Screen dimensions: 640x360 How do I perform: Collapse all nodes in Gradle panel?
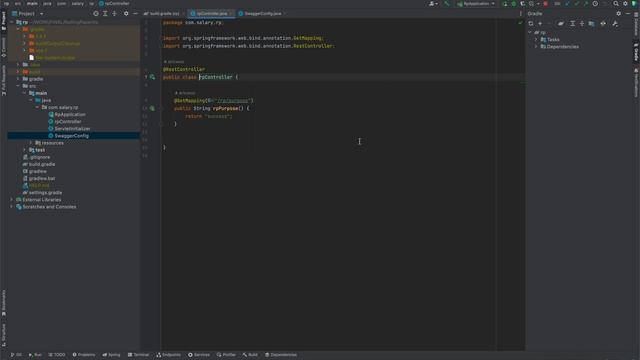click(x=582, y=24)
